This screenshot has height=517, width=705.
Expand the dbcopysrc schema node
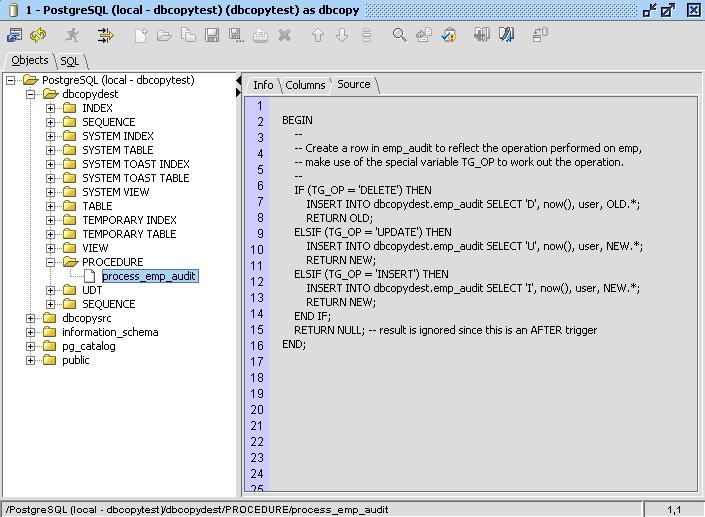pyautogui.click(x=31, y=318)
